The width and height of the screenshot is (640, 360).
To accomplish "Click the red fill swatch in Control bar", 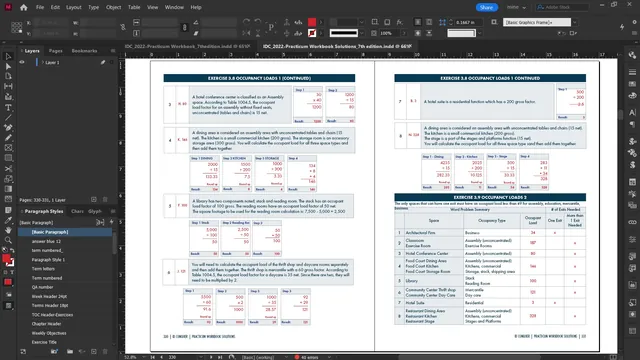I will coord(312,22).
